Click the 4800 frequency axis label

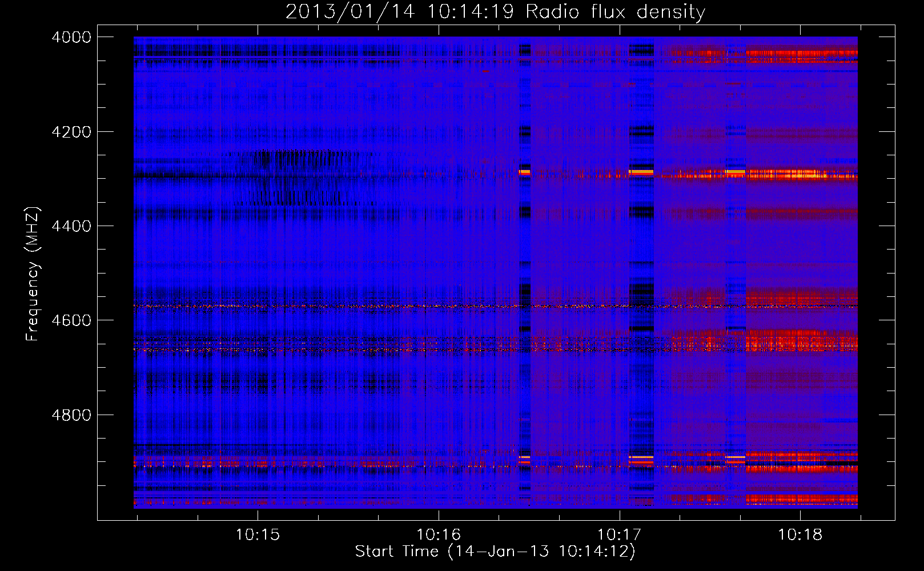71,415
